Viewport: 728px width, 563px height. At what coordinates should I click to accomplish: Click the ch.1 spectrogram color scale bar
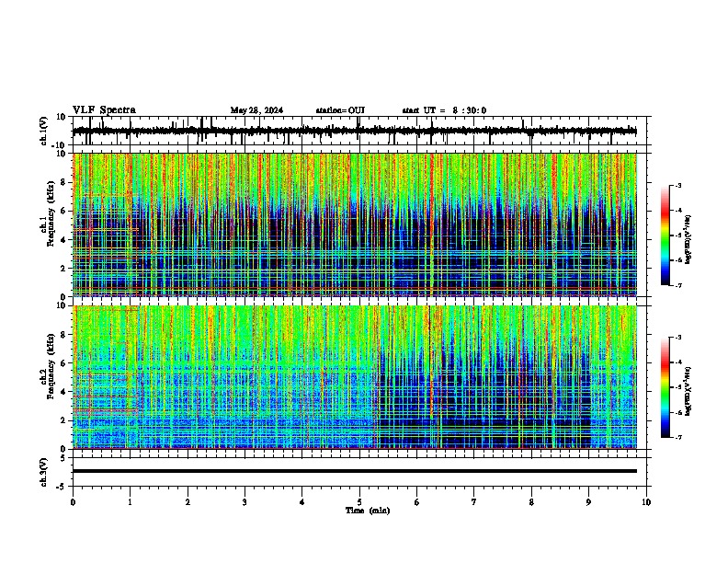[665, 236]
